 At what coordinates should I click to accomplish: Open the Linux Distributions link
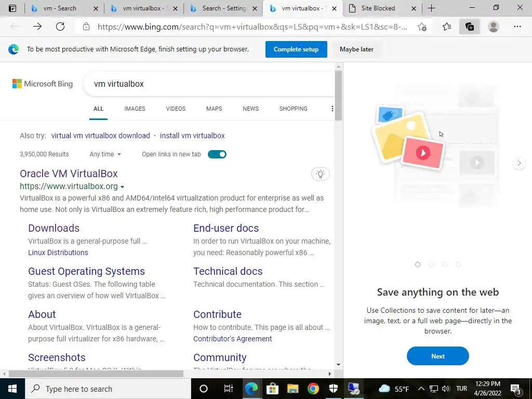click(58, 252)
